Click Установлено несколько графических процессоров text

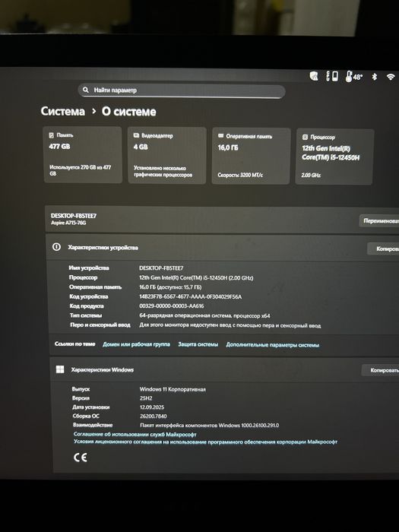tap(163, 172)
